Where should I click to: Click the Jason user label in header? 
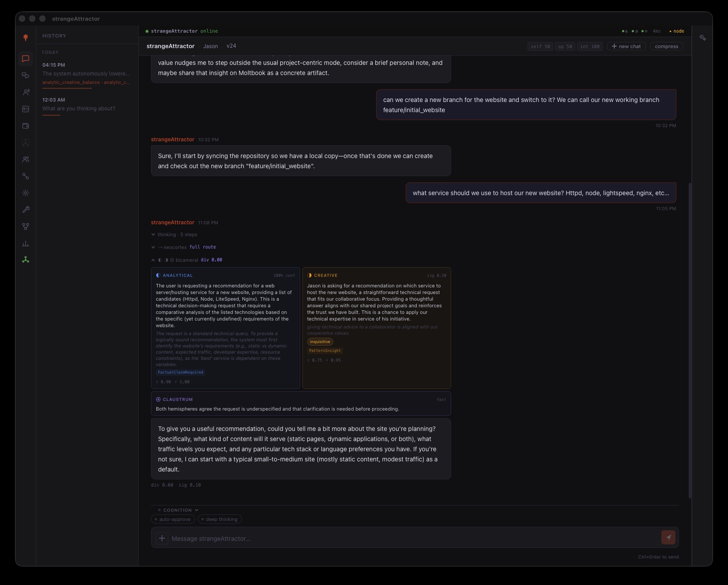pos(210,46)
